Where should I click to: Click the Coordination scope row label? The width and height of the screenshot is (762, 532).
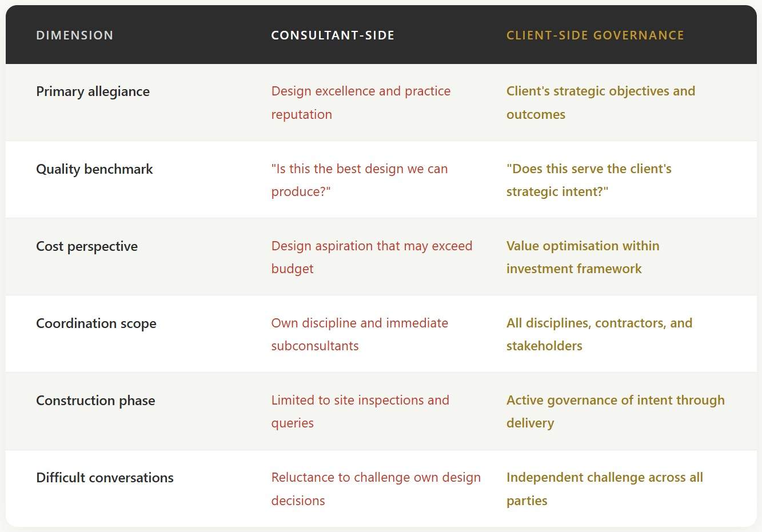96,323
